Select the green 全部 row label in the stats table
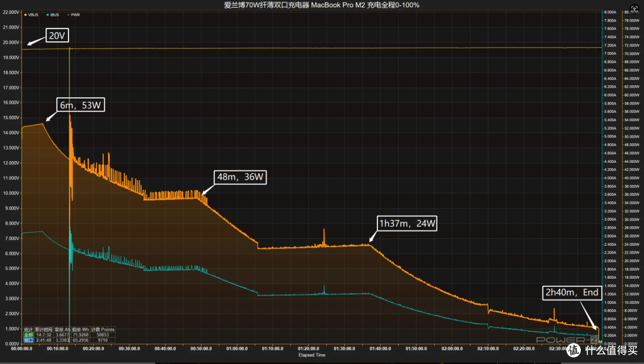The image size is (644, 364). (x=29, y=335)
